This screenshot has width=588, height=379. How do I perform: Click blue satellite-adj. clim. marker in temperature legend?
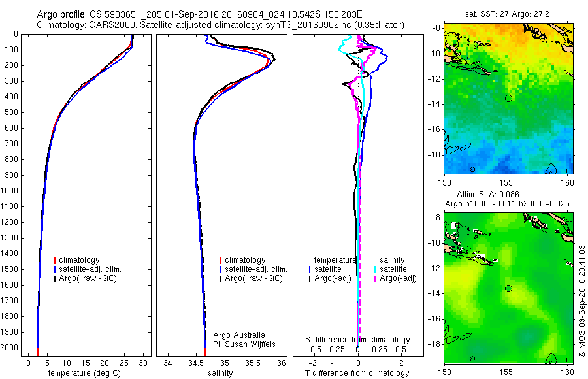click(55, 269)
